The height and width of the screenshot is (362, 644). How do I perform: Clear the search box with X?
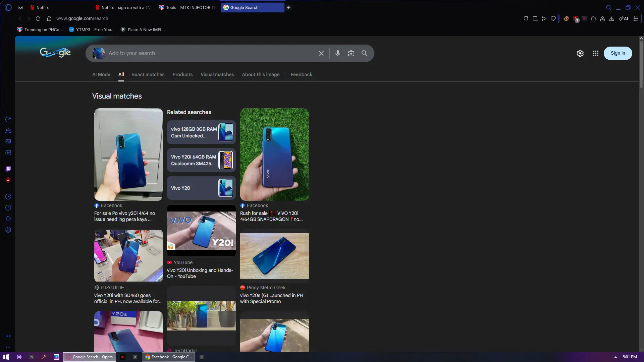coord(321,53)
